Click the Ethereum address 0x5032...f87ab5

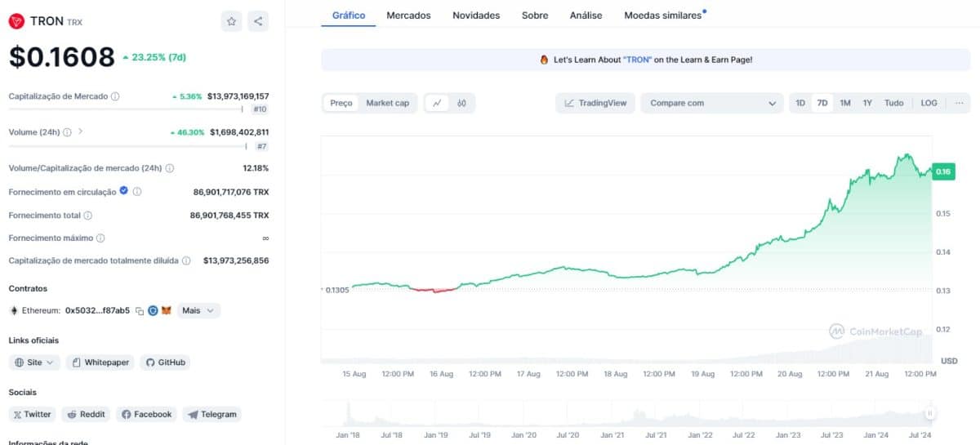tap(97, 311)
